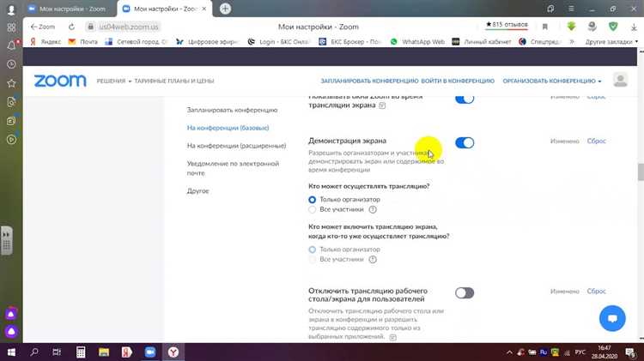Click the info icon next to second "Все участники"
The width and height of the screenshot is (644, 361).
(x=373, y=260)
